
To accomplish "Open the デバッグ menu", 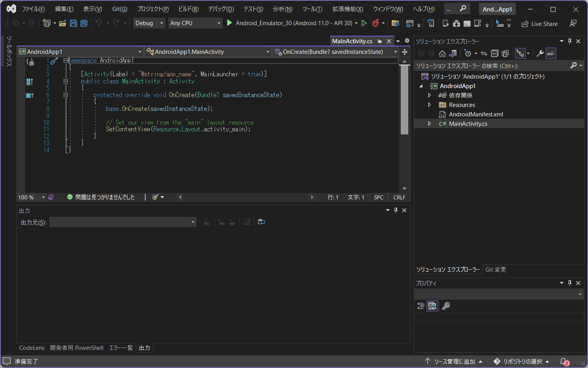I will point(220,9).
